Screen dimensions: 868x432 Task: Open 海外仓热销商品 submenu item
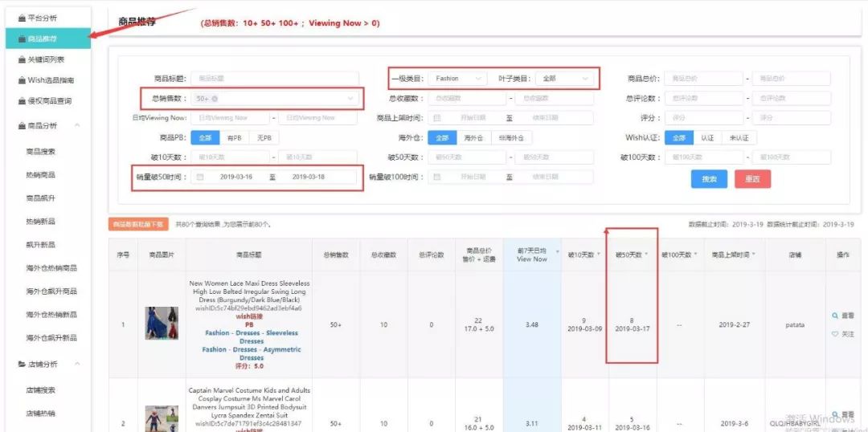click(51, 268)
